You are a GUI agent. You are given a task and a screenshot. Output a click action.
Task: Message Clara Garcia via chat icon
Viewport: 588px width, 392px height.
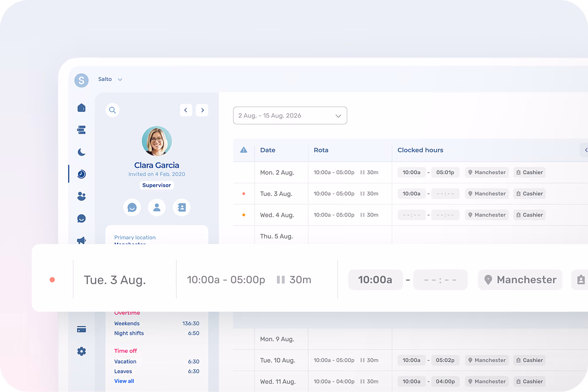click(132, 207)
